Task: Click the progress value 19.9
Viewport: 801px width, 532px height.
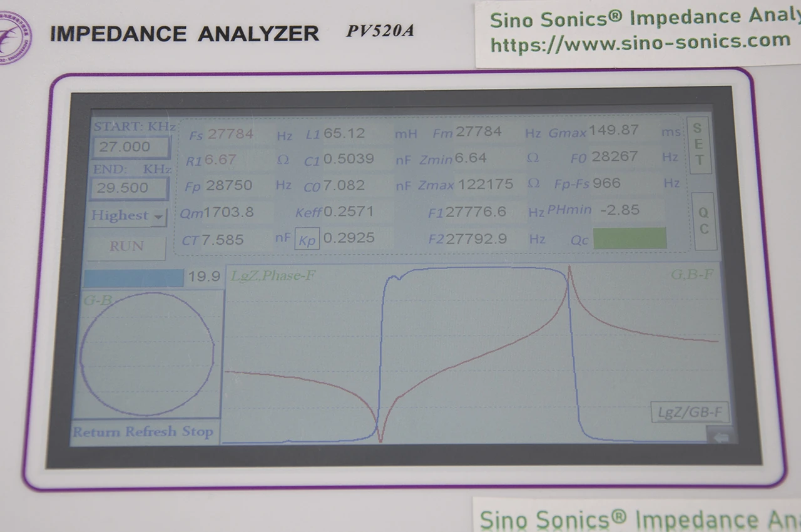Action: coord(205,277)
